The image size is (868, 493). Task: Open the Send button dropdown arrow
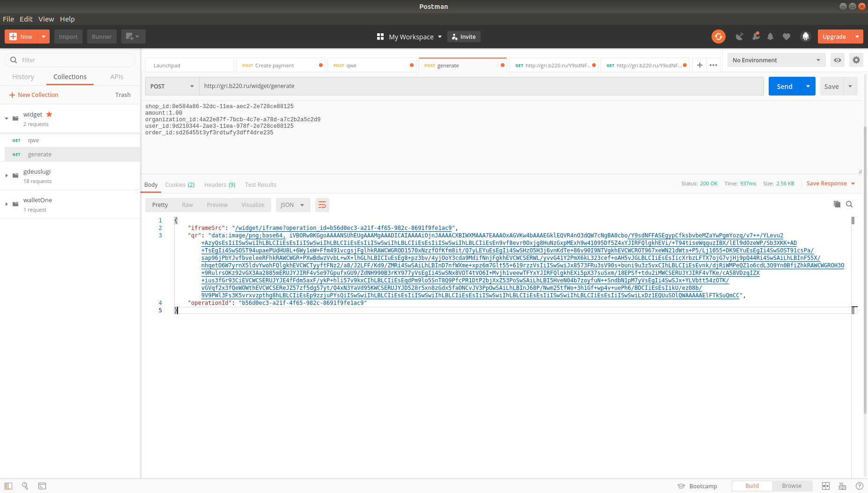(x=808, y=86)
